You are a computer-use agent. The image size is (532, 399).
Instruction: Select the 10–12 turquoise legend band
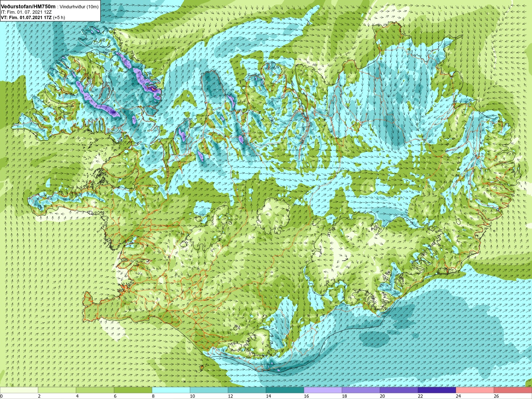tap(209, 390)
